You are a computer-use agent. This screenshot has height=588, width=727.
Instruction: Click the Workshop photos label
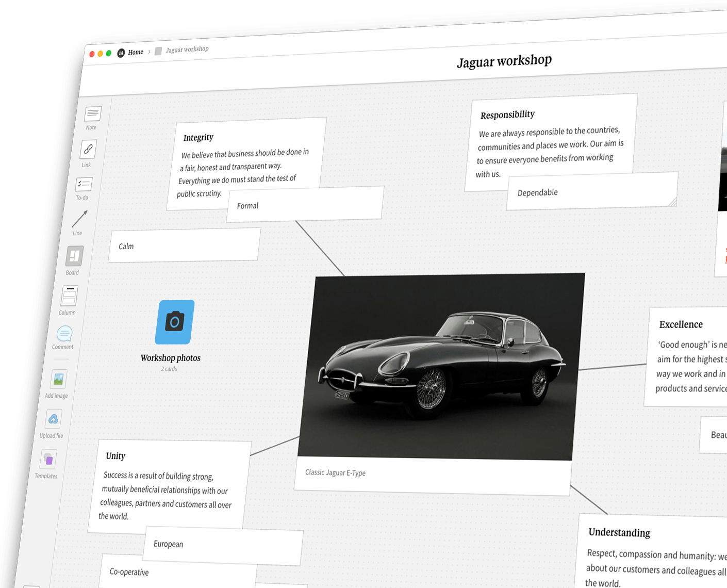point(171,357)
